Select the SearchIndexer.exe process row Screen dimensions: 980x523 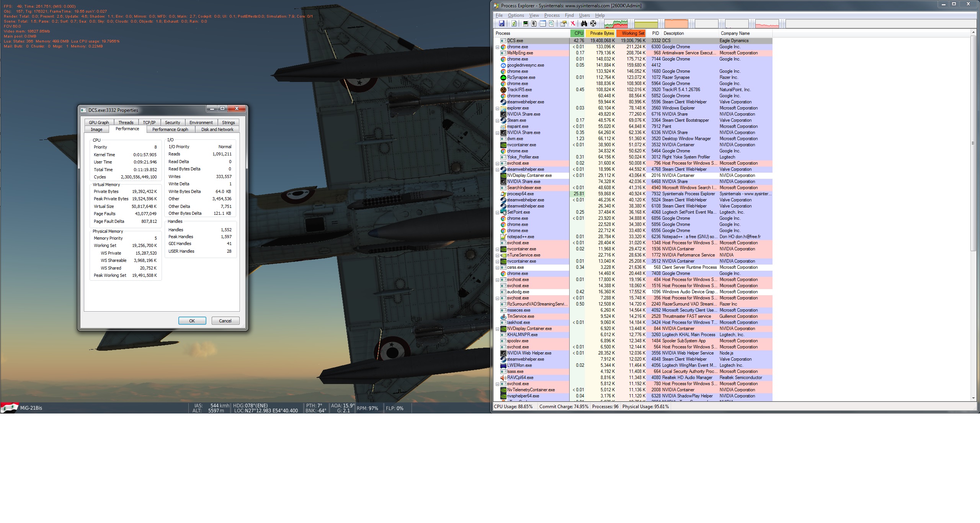tap(633, 188)
